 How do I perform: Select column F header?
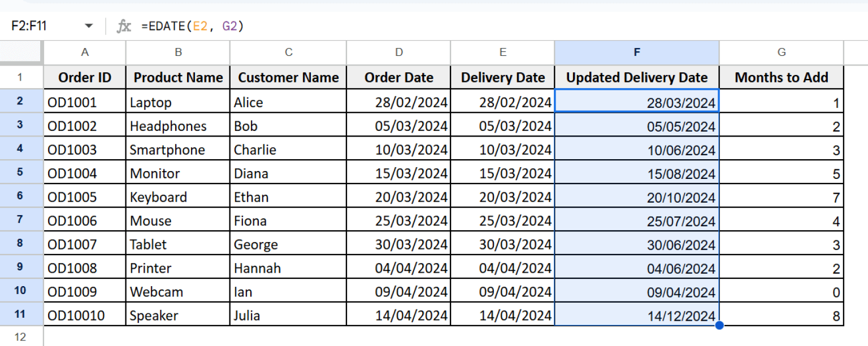coord(637,52)
